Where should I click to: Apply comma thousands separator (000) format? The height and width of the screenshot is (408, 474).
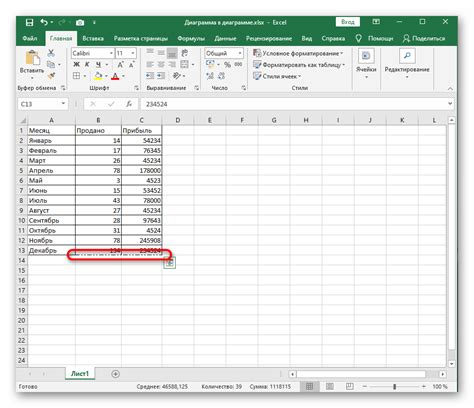point(238,64)
